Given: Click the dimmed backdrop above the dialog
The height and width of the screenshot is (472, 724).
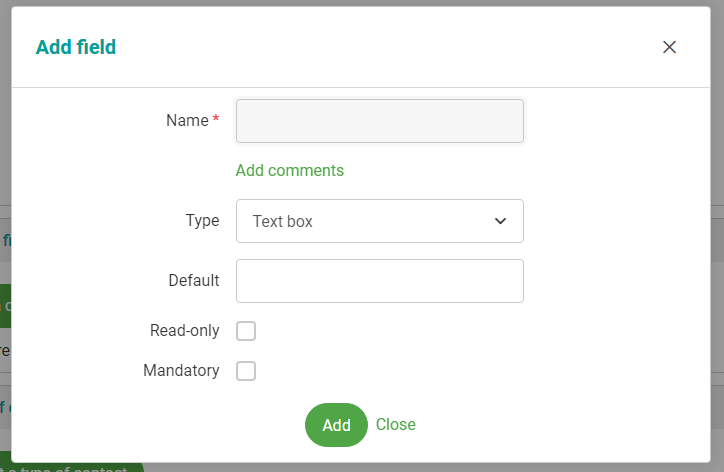Looking at the screenshot, I should tap(360, 3).
